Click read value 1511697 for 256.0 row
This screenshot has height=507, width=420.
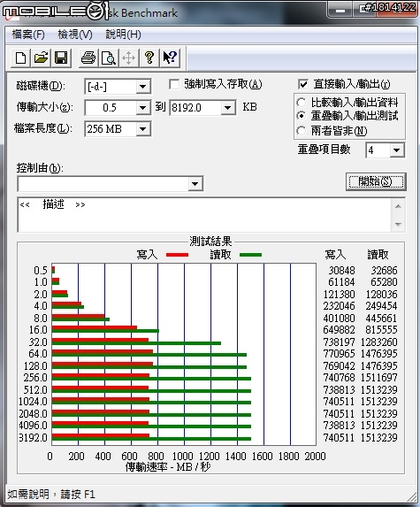click(379, 378)
